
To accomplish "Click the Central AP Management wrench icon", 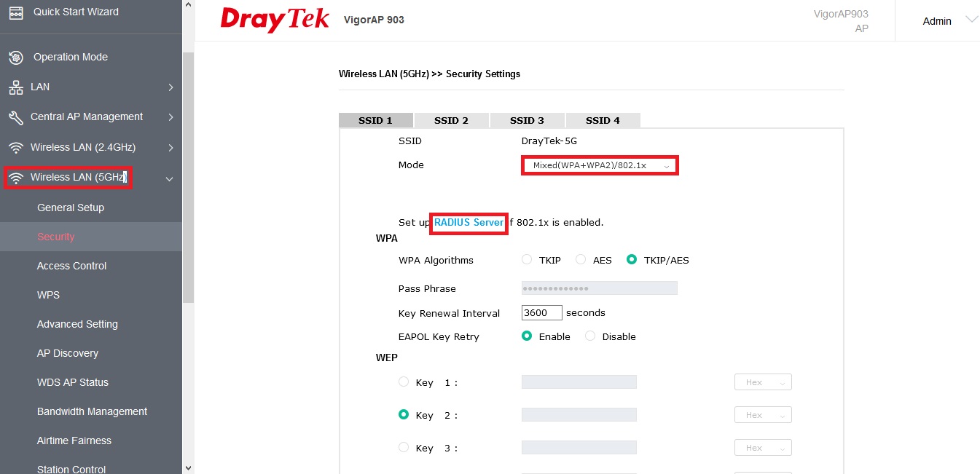I will click(x=16, y=117).
